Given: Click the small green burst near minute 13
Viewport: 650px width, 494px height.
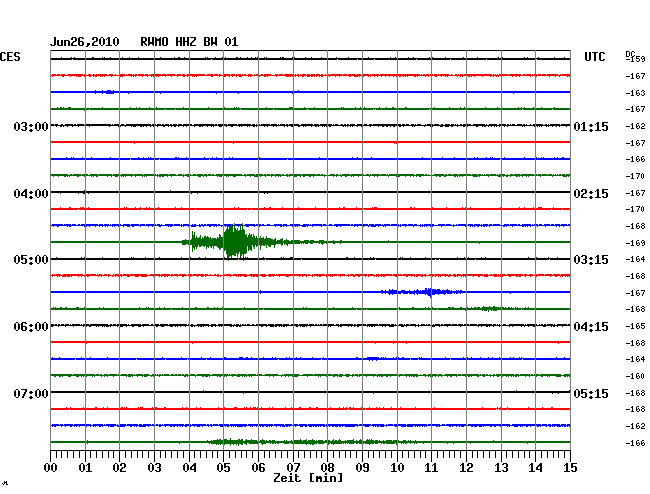Looking at the screenshot, I should pos(490,308).
